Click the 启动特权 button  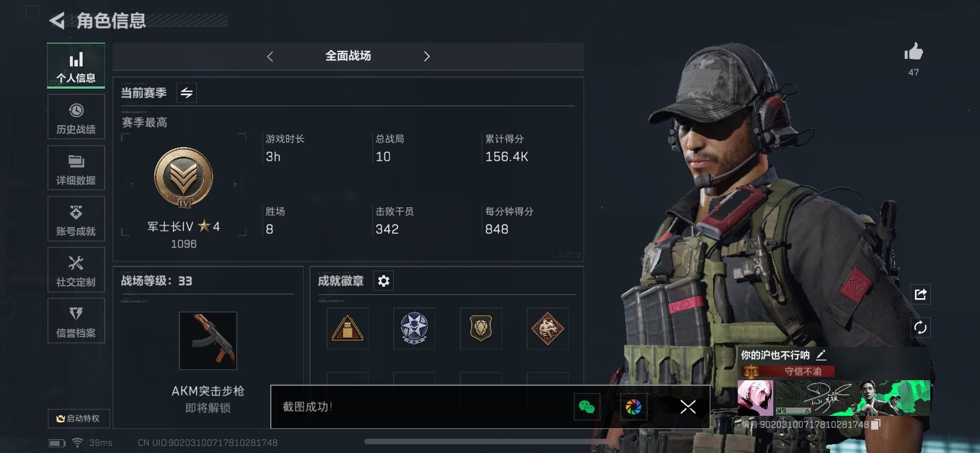[x=79, y=419]
